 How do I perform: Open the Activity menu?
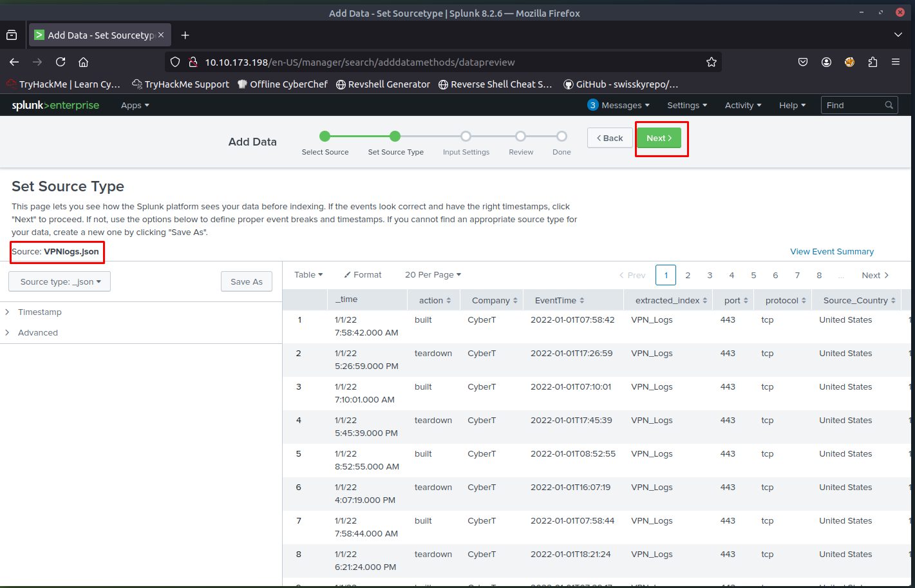[743, 105]
